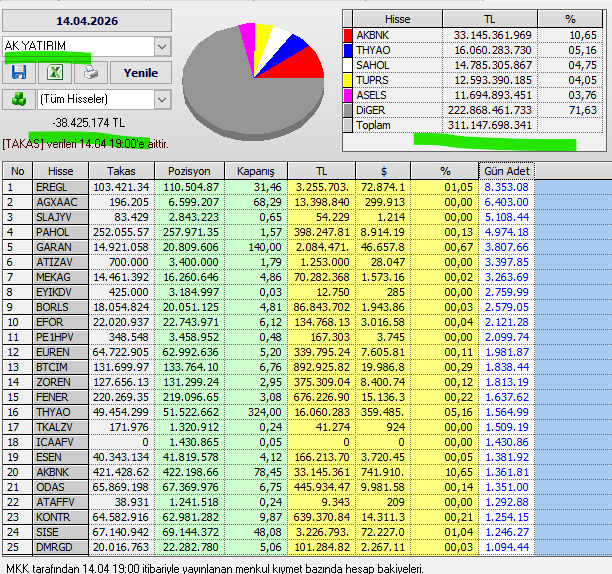Click the magenta ASELS color swatch
612x574 pixels.
point(348,95)
